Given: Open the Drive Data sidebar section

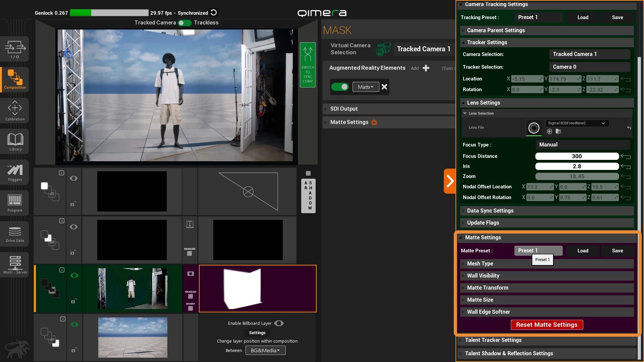Looking at the screenshot, I should [15, 234].
